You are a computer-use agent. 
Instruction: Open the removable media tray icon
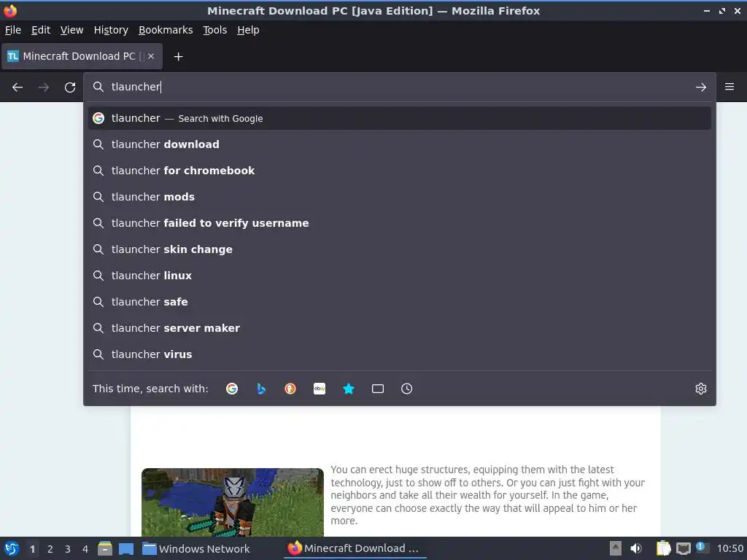[616, 548]
